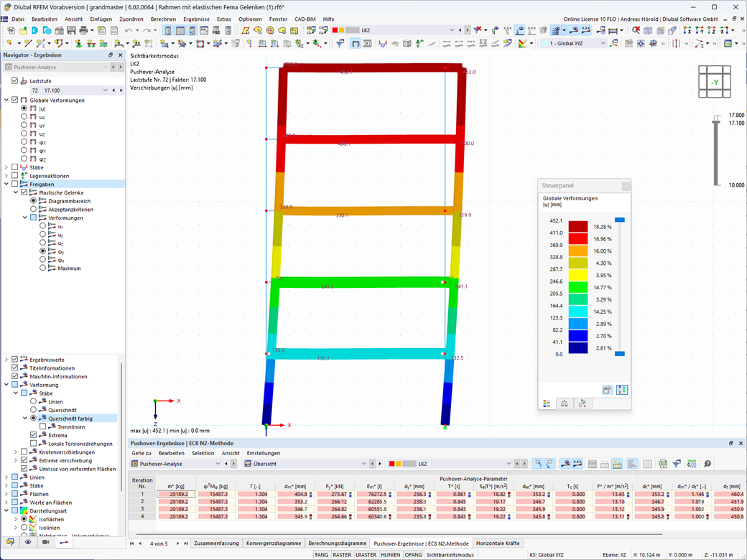This screenshot has width=747, height=560.
Task: Toggle FANG snap in the status bar
Action: [x=322, y=555]
